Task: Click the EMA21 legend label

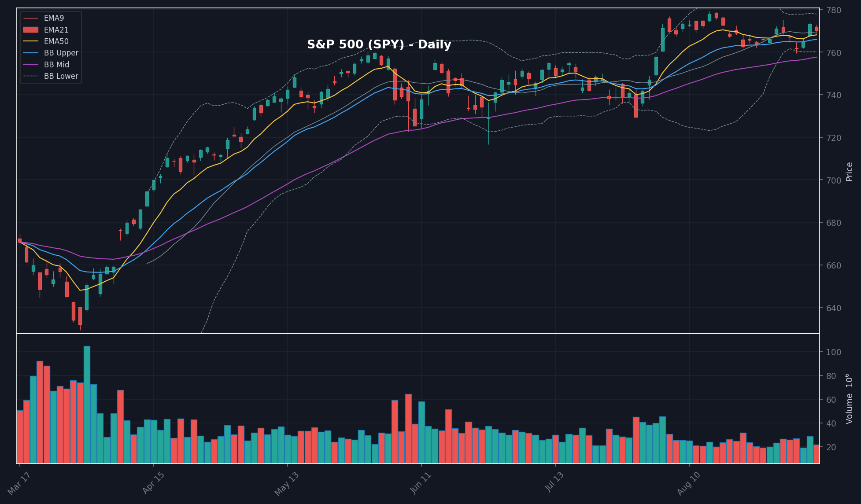Action: (56, 30)
